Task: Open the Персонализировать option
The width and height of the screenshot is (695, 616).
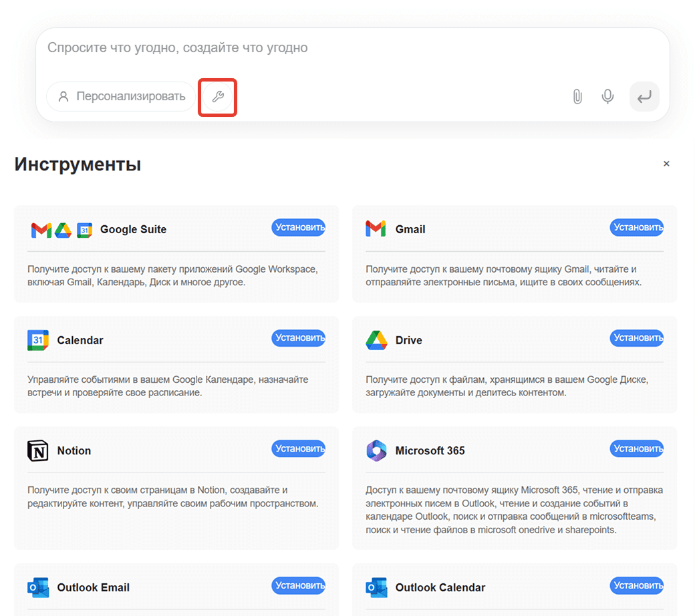Action: [121, 97]
